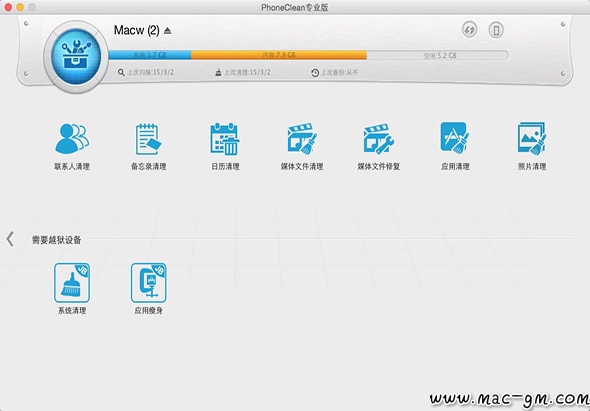Screen dimensions: 590x411
Task: Launch 媒体文件清理 media cleanup
Action: [x=302, y=146]
